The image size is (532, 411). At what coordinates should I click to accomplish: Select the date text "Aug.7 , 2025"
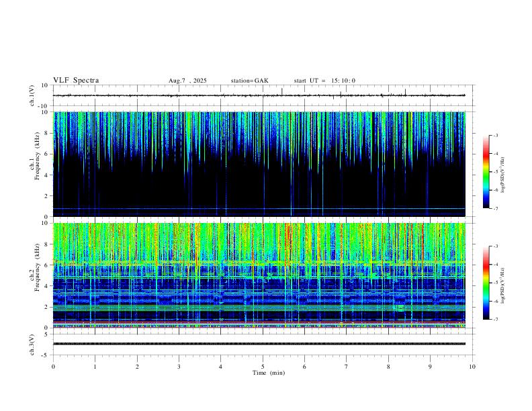coord(187,81)
